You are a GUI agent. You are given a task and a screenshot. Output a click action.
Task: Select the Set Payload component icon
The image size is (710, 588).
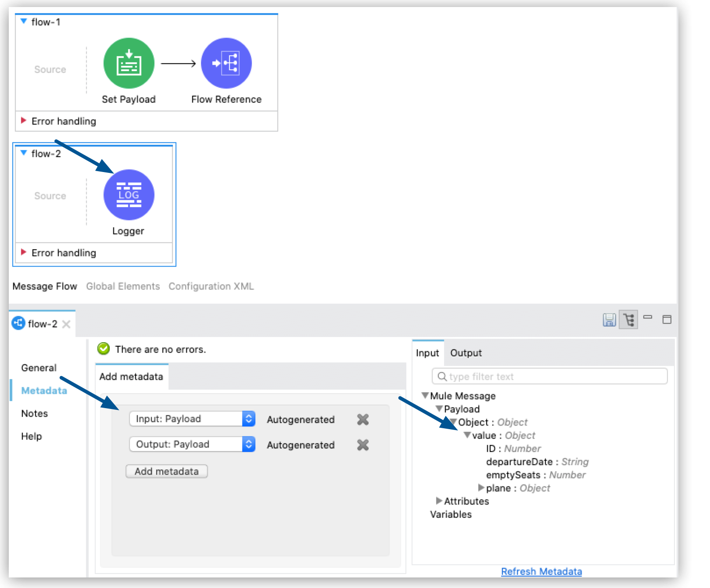click(129, 64)
